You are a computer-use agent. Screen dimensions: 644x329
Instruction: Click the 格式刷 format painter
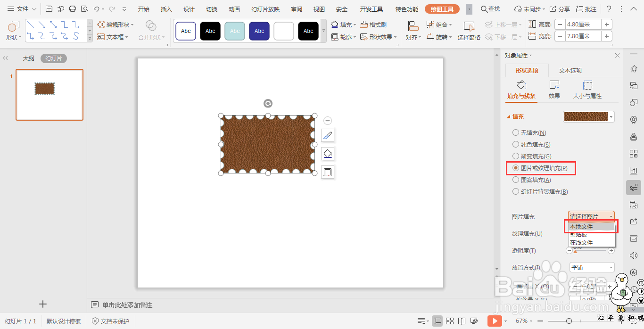[373, 25]
